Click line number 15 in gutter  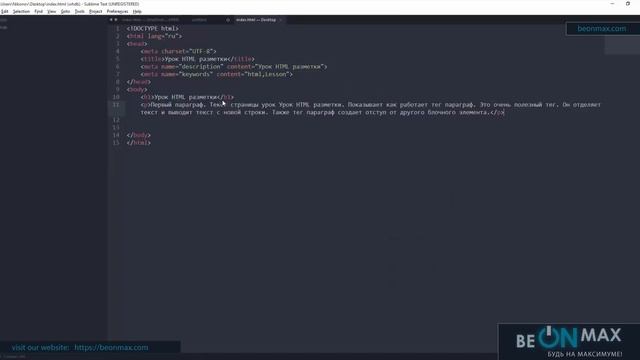[116, 143]
